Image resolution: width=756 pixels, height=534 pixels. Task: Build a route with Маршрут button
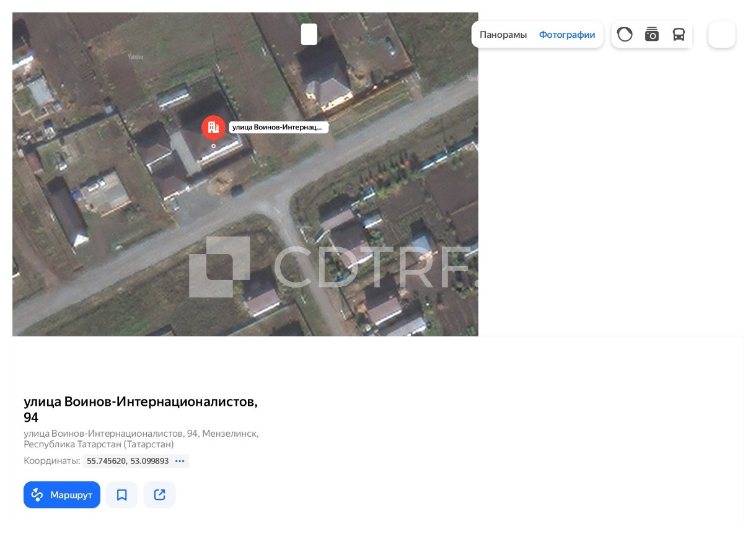click(62, 495)
